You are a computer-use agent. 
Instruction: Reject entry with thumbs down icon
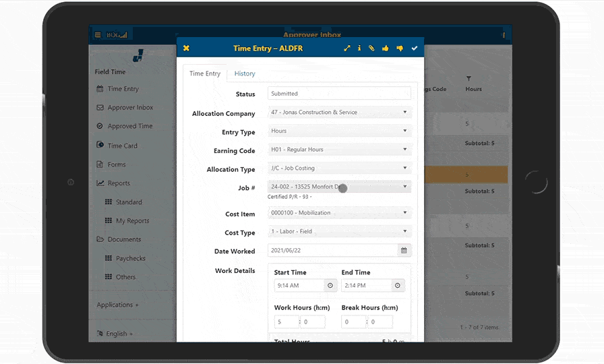pos(400,48)
